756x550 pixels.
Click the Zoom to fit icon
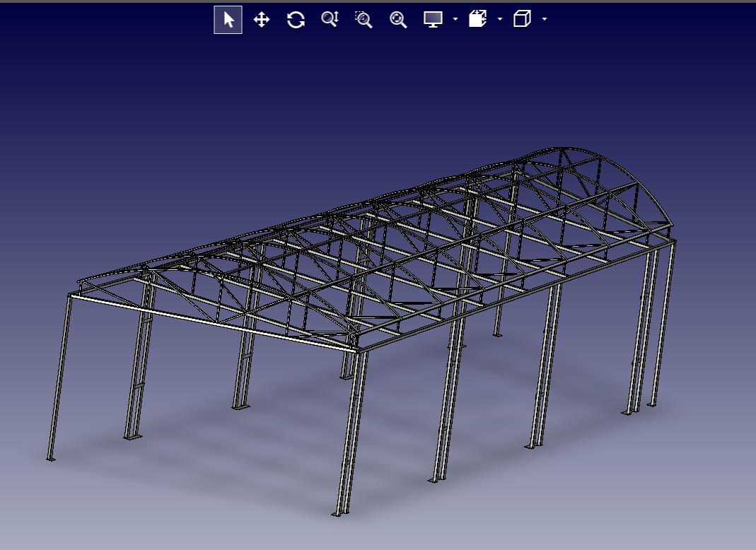click(x=398, y=20)
